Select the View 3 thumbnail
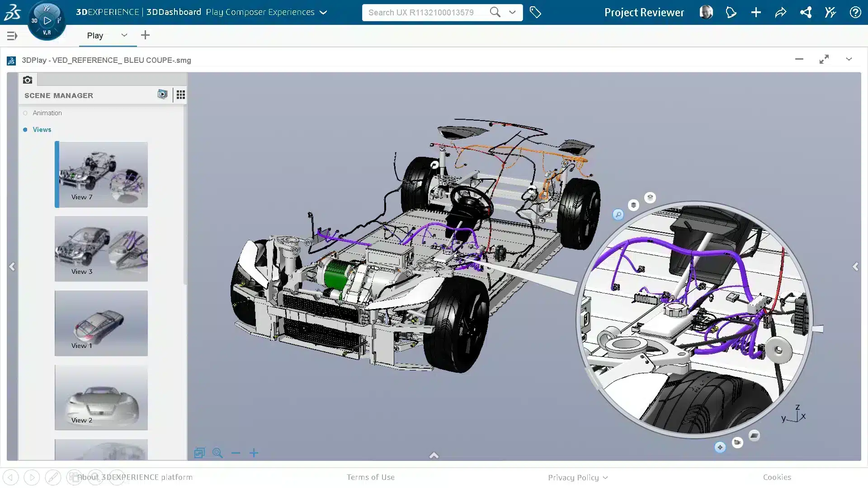 coord(101,249)
